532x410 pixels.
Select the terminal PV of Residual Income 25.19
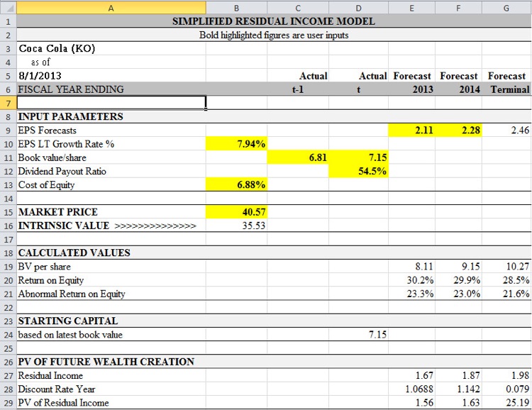tap(506, 403)
